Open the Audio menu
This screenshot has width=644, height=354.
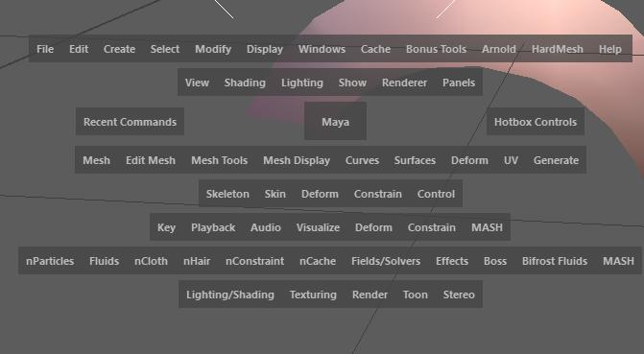click(x=266, y=227)
